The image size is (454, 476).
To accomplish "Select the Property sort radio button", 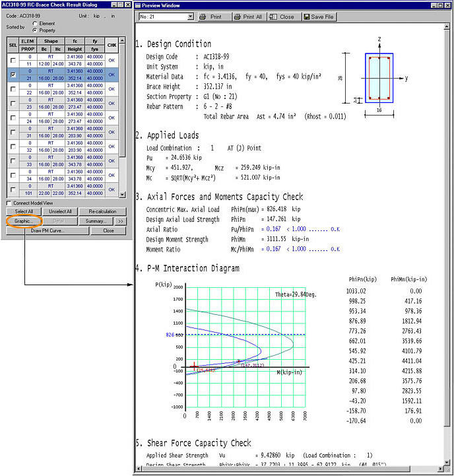I will coord(35,30).
